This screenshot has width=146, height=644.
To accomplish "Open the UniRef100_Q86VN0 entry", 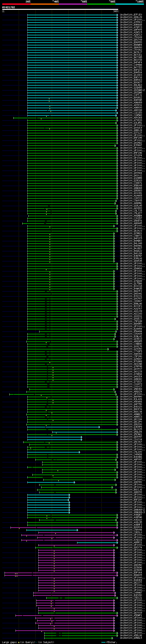I will [x=131, y=565].
